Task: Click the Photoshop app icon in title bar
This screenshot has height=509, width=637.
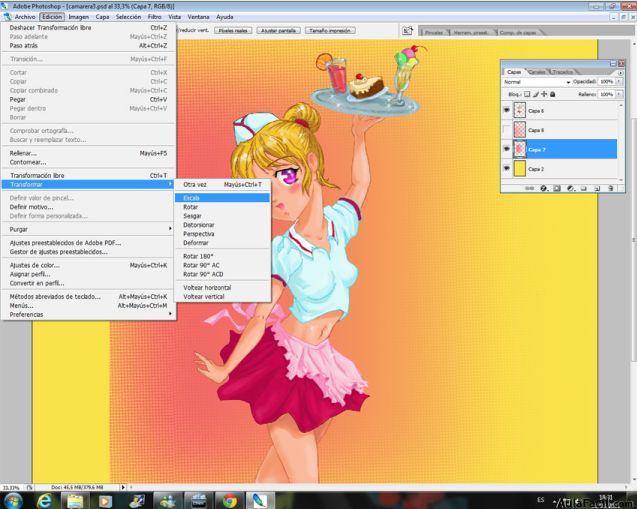Action: click(x=4, y=6)
